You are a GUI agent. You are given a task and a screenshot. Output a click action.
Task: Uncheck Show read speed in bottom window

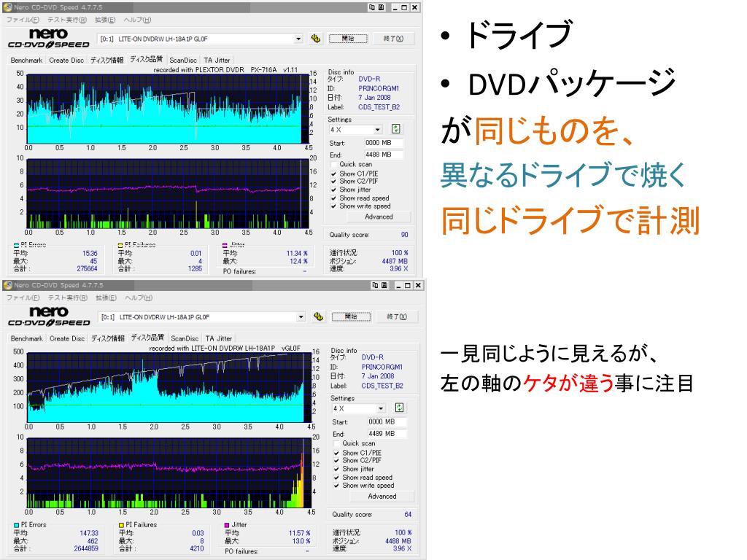tap(336, 478)
